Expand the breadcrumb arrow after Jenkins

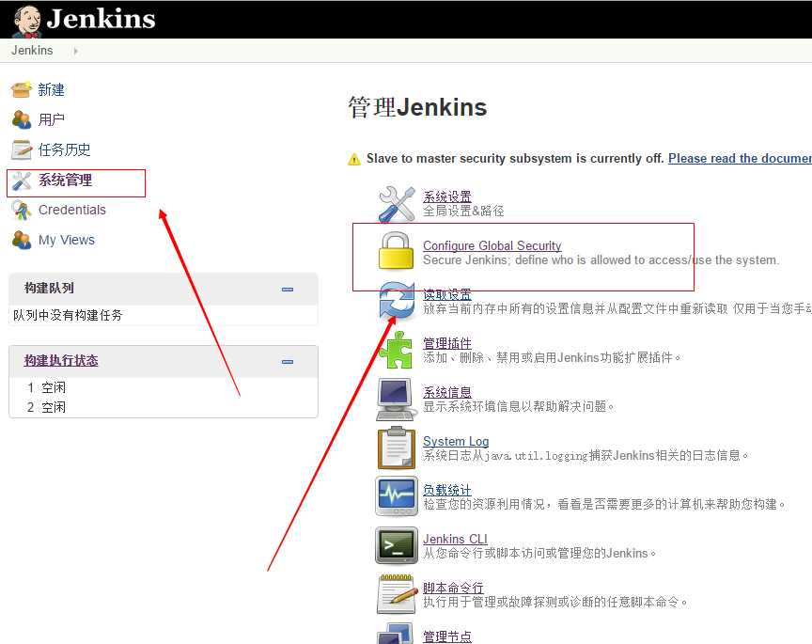tap(75, 52)
